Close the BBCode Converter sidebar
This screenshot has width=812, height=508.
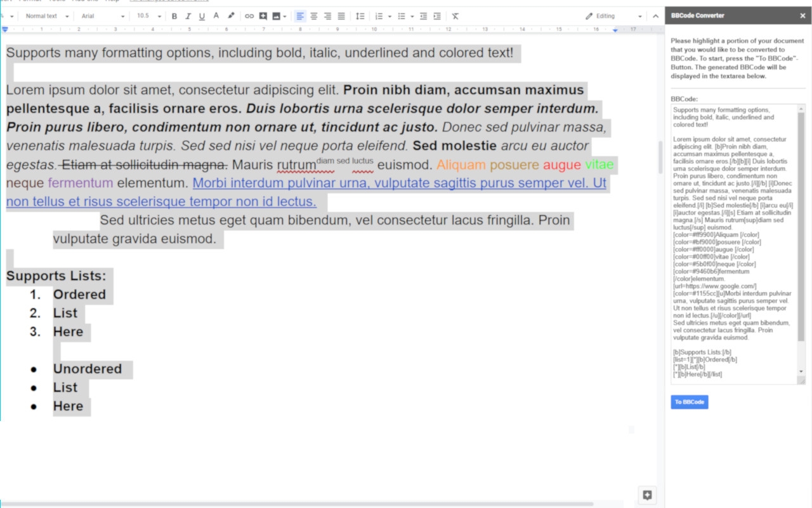point(802,16)
